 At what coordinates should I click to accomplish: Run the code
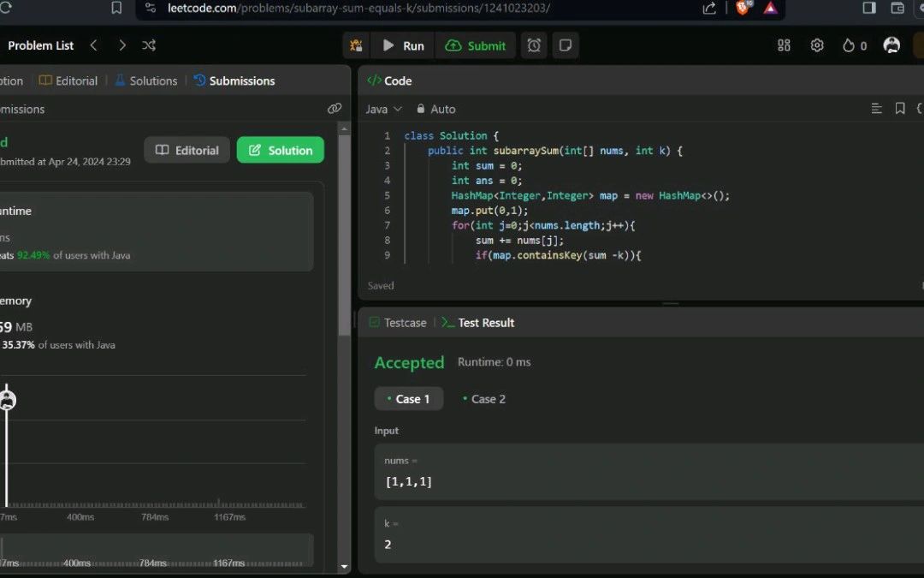404,45
